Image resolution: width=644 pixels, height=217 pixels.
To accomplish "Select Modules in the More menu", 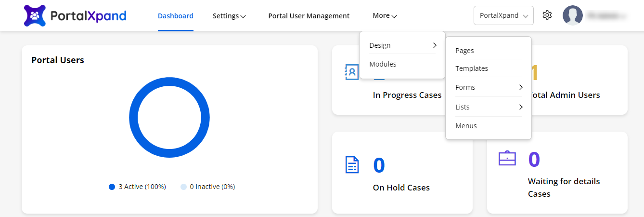I will (x=383, y=64).
